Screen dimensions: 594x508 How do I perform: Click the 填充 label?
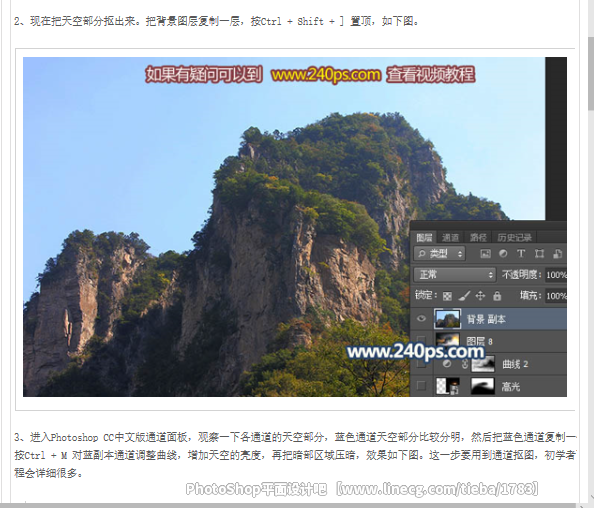tap(530, 295)
